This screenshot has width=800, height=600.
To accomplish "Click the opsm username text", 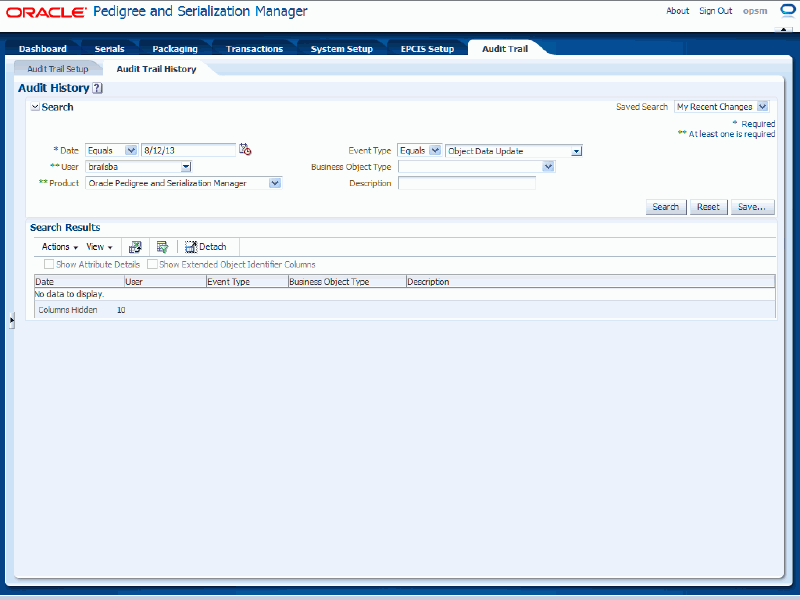I will pyautogui.click(x=755, y=11).
